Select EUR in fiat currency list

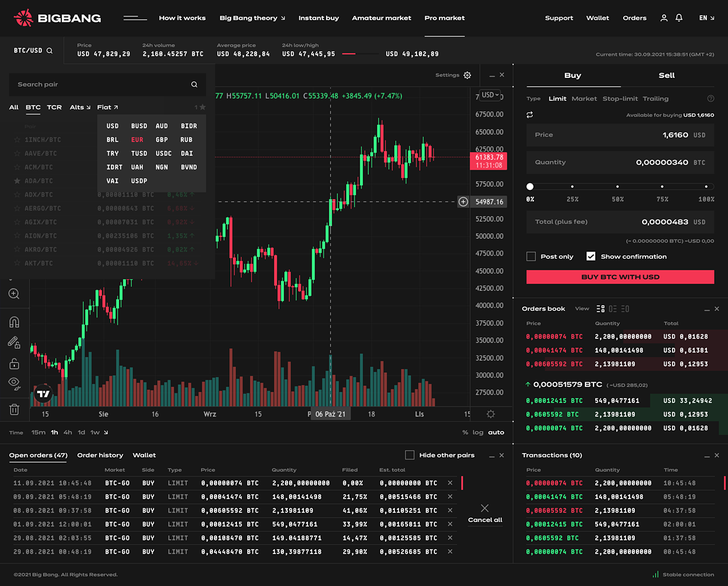[137, 140]
